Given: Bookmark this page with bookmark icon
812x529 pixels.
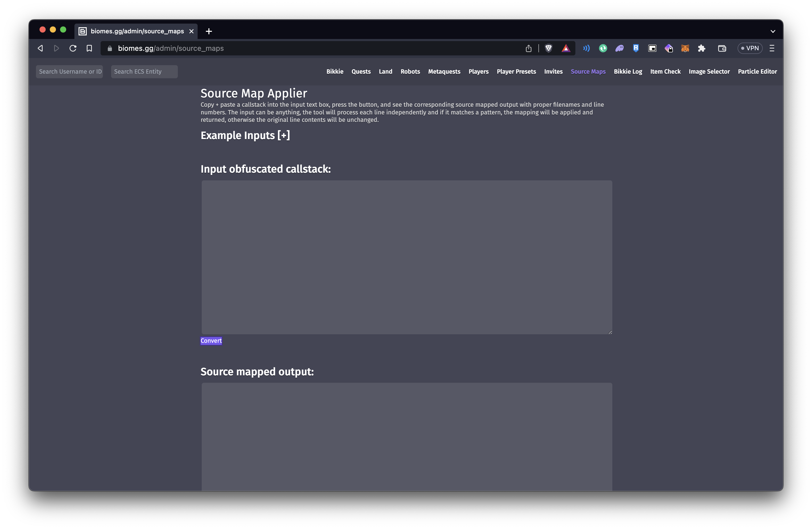Looking at the screenshot, I should coord(89,48).
